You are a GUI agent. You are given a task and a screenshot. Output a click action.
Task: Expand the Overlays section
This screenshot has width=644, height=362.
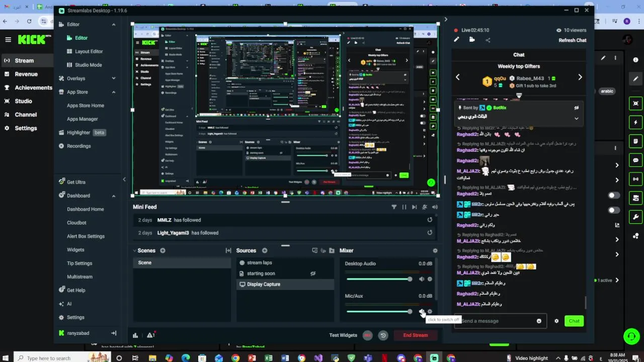coord(114,78)
